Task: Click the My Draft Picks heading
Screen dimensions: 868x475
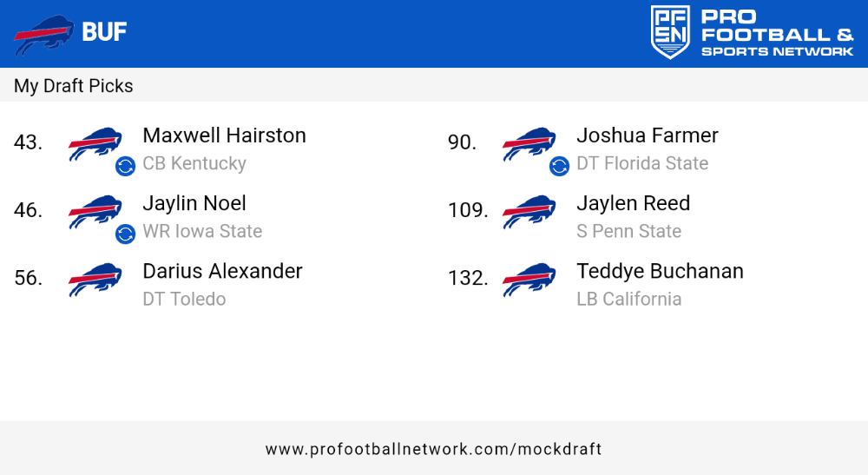Action: [x=73, y=86]
